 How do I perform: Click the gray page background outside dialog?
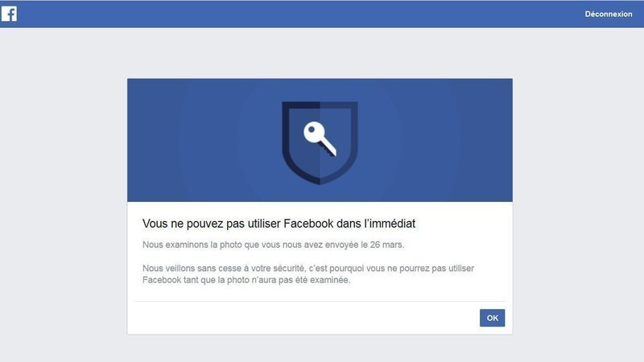(x=64, y=201)
